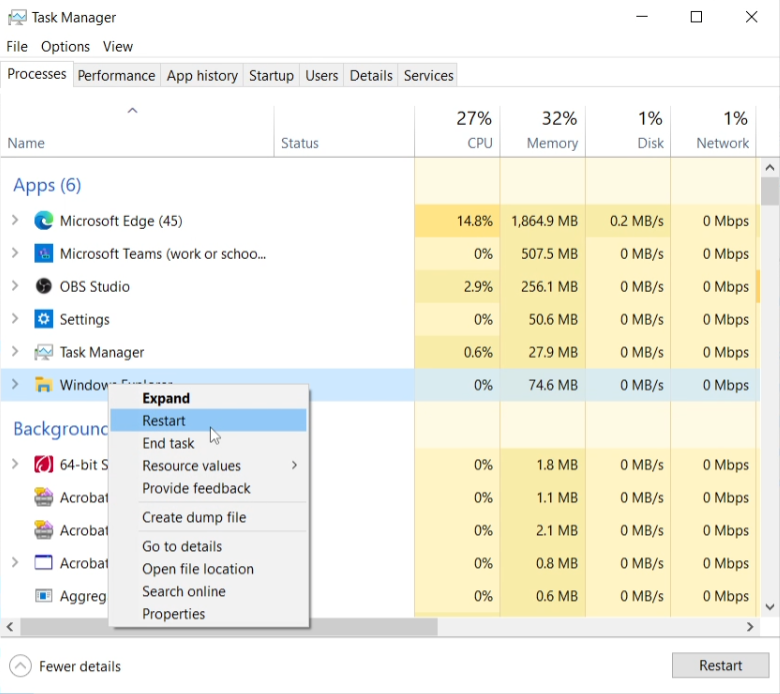Expand the 64-bit background process row

click(15, 464)
